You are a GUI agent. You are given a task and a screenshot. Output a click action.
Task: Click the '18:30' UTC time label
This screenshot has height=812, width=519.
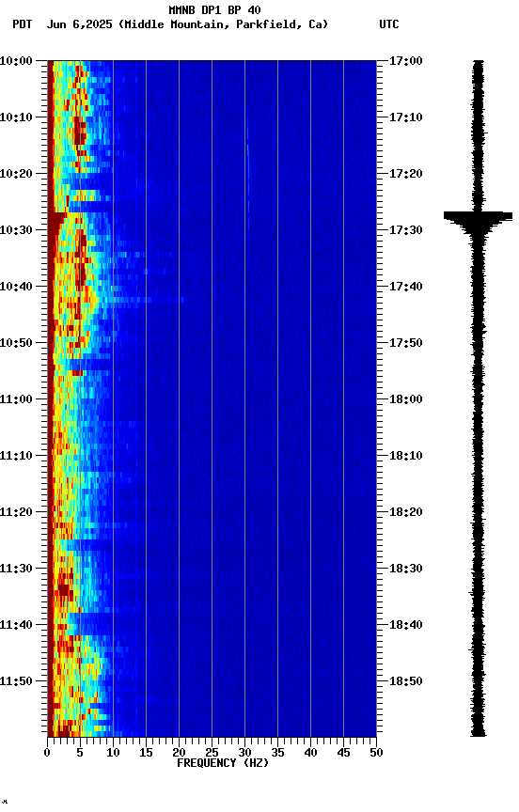point(406,569)
